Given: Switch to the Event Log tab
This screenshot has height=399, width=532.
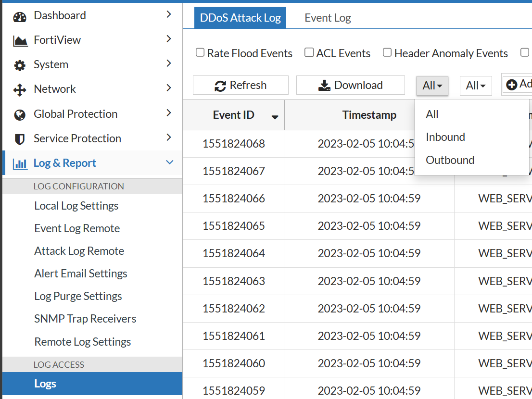Looking at the screenshot, I should pyautogui.click(x=327, y=17).
